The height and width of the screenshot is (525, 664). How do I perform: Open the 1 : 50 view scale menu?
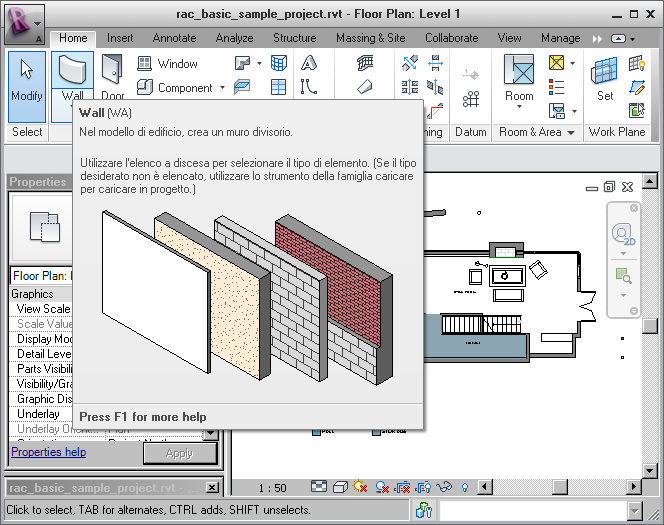point(272,488)
